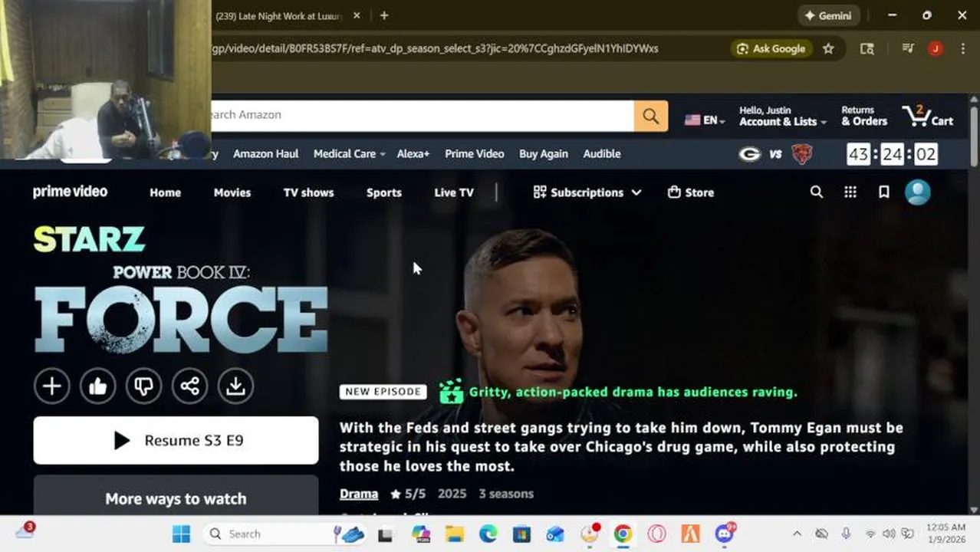Viewport: 980px width, 552px height.
Task: Open Microsoft Store from taskbar
Action: pos(522,534)
